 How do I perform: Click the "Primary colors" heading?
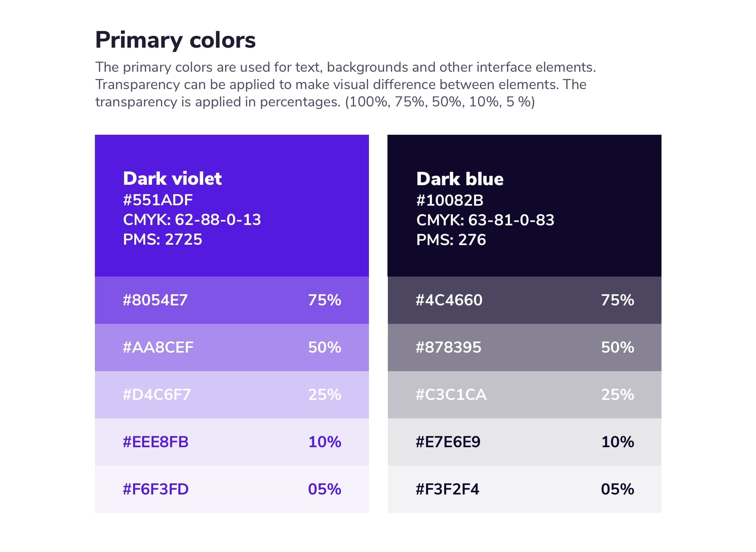175,40
